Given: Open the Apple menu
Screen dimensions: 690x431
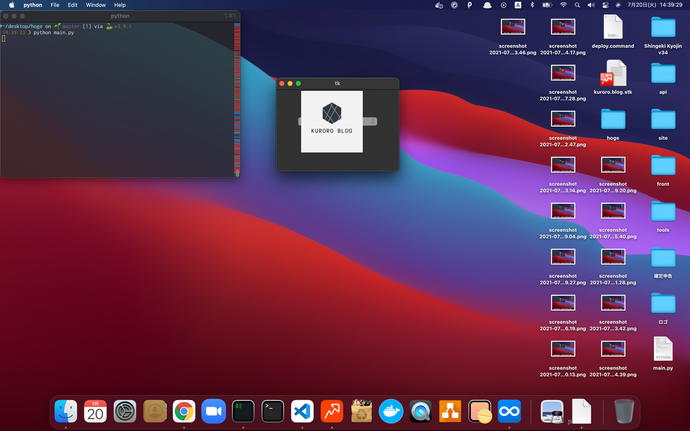Looking at the screenshot, I should click(x=11, y=5).
